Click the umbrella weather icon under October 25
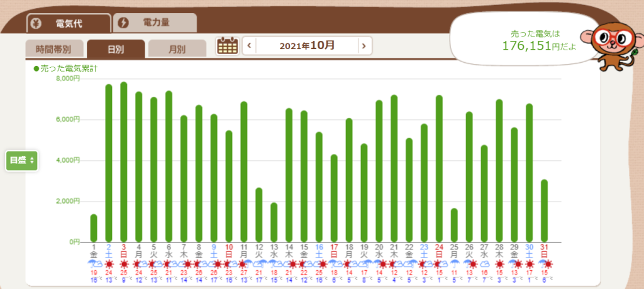 [455, 265]
